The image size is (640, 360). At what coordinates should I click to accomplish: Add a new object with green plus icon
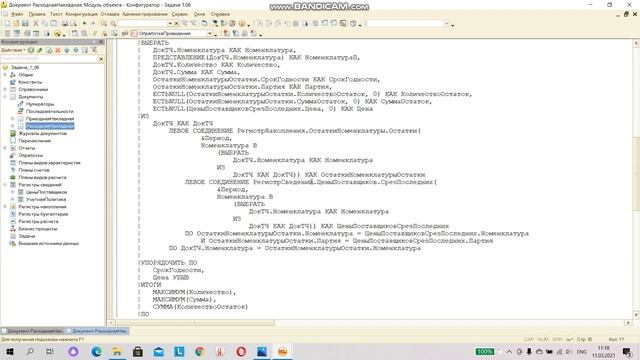(31, 50)
